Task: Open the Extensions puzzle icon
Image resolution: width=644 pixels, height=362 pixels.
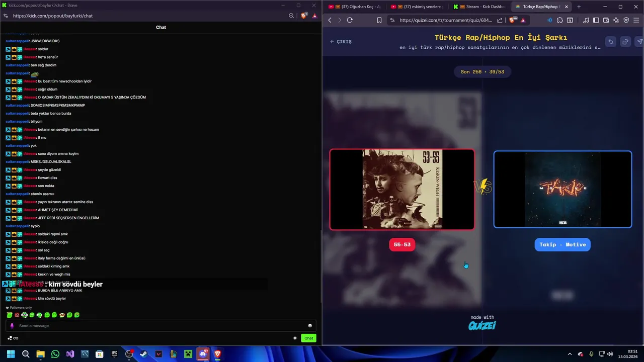Action: (x=559, y=20)
